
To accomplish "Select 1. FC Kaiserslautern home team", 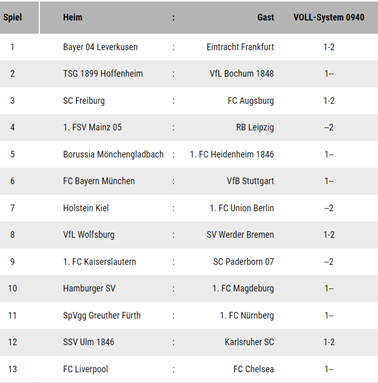I will tap(99, 262).
